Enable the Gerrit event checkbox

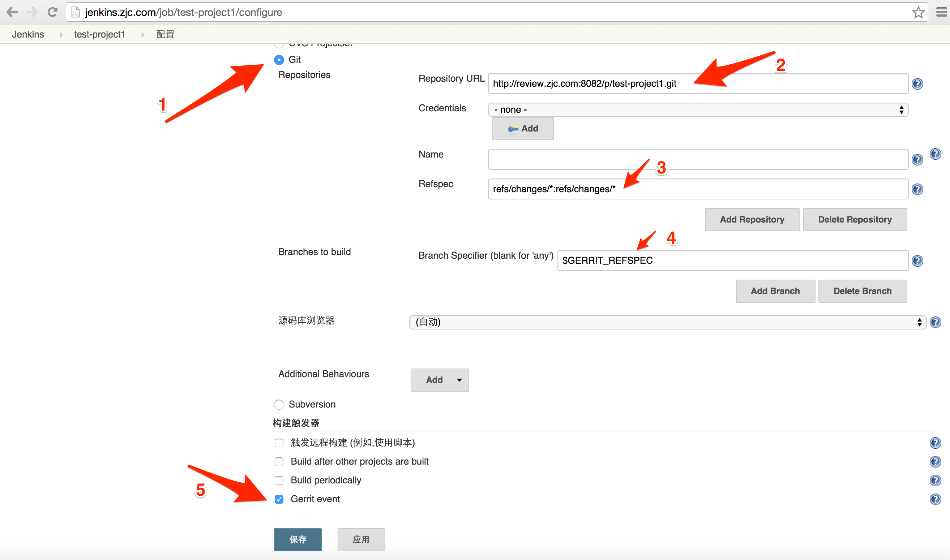pos(279,499)
